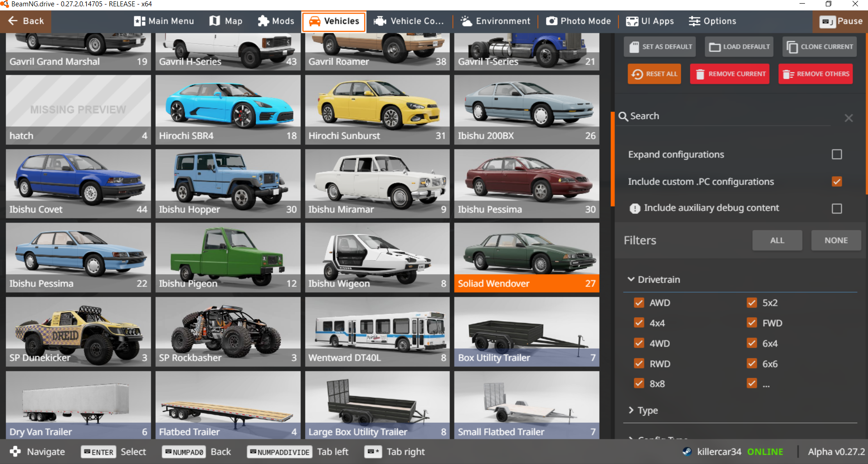This screenshot has height=464, width=868.
Task: Open the Environment tab
Action: coord(495,21)
